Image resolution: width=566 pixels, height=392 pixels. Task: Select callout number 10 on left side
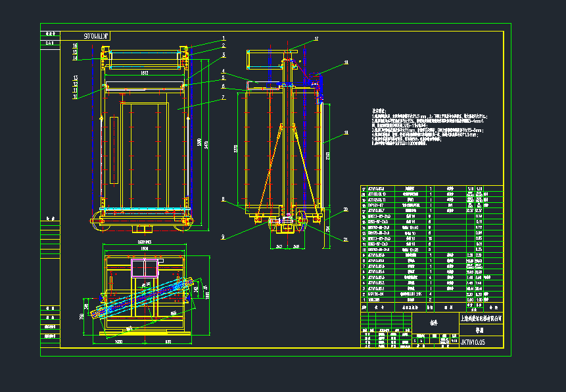[x=75, y=97]
